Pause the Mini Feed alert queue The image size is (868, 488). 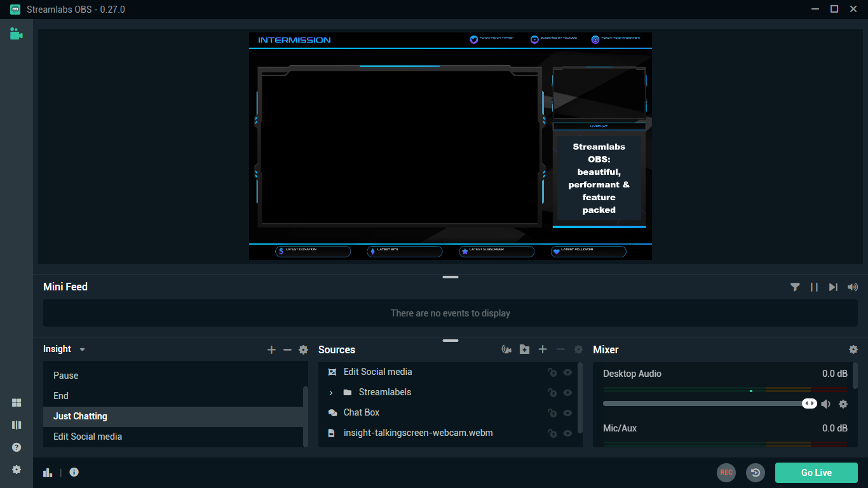(x=814, y=287)
